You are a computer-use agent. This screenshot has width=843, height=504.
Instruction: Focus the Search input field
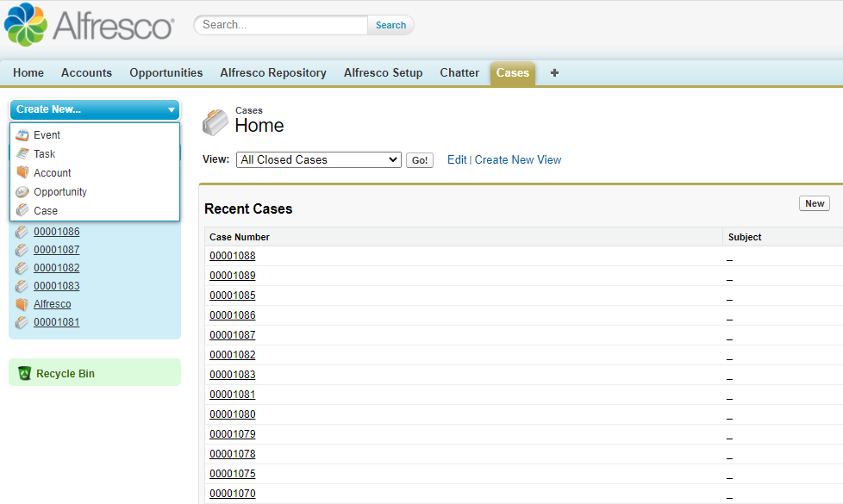click(x=283, y=25)
